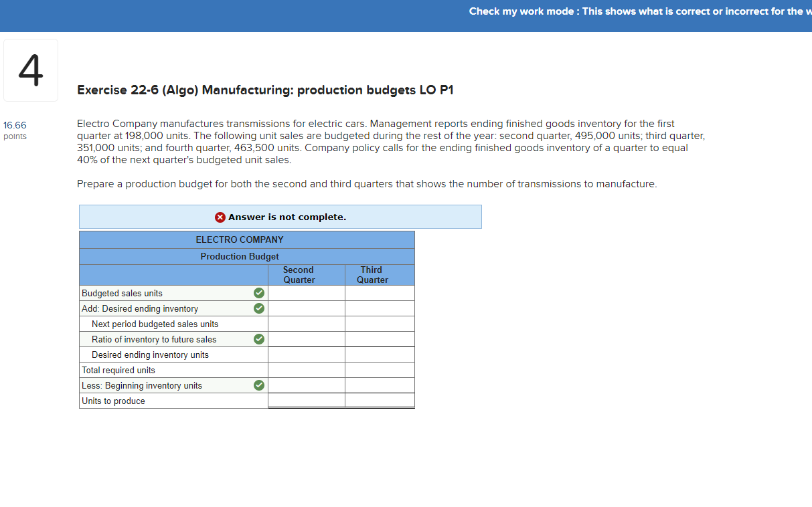Click the Ratio of inventory Second Quarter cell
The height and width of the screenshot is (507, 812).
pyautogui.click(x=306, y=339)
